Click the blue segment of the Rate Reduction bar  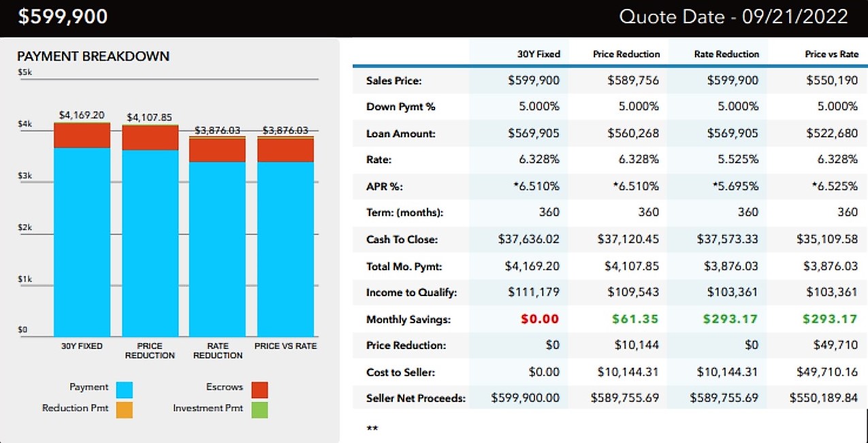pyautogui.click(x=217, y=248)
